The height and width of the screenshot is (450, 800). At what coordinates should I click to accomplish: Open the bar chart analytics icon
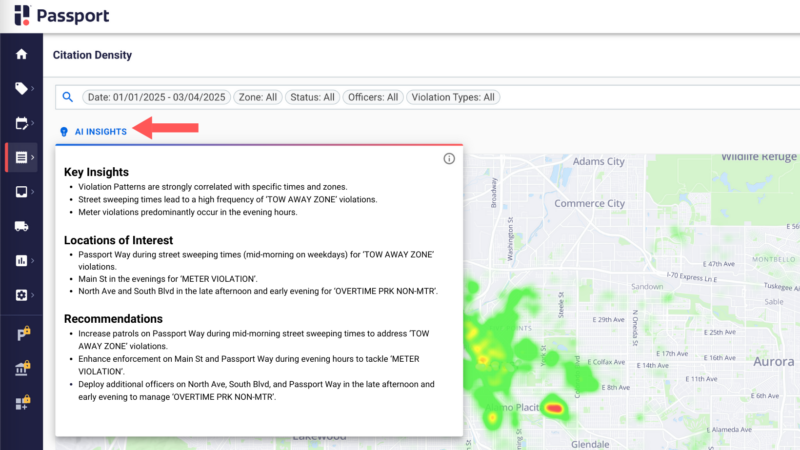click(x=21, y=261)
